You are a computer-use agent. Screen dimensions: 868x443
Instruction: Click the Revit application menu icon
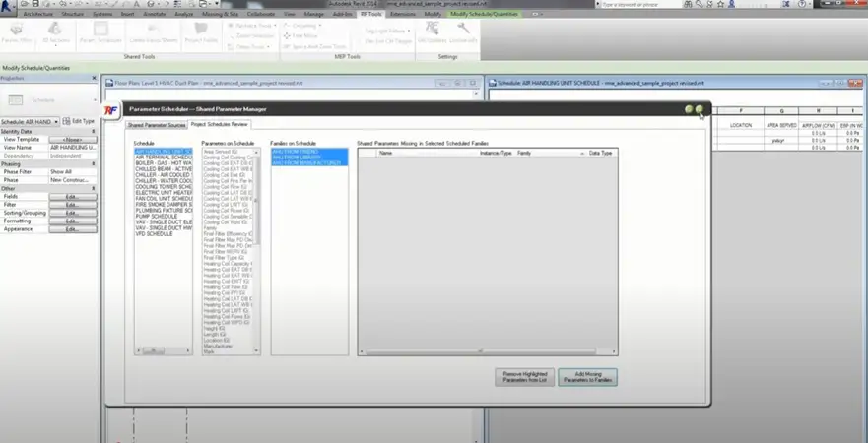point(8,6)
